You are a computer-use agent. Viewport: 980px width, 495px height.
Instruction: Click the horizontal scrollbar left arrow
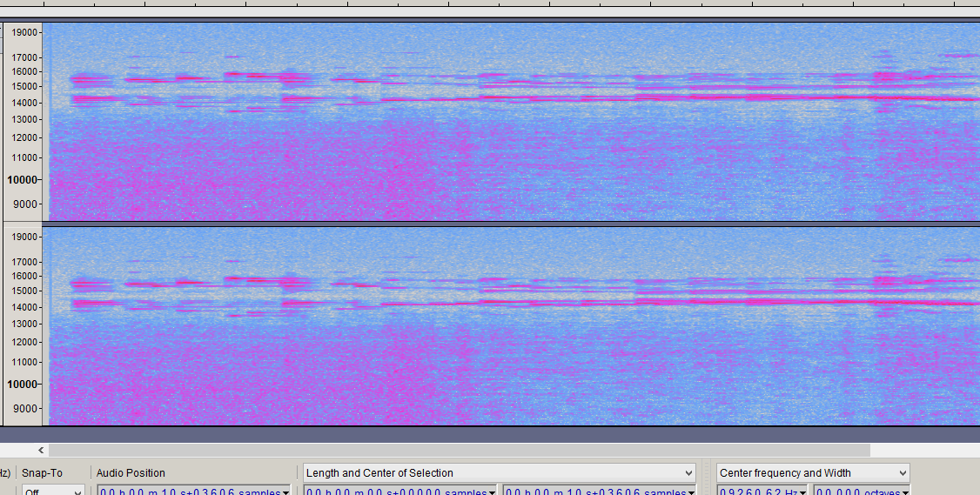(40, 450)
